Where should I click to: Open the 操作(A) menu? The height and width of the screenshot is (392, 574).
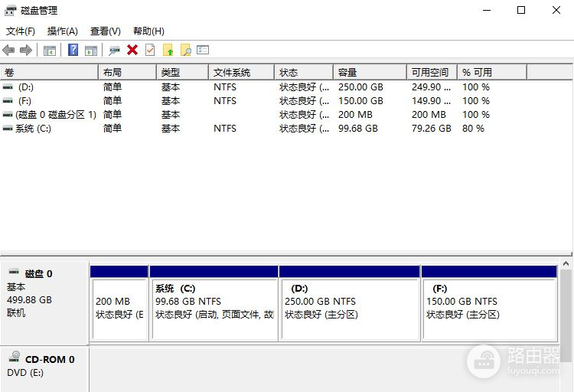[63, 31]
